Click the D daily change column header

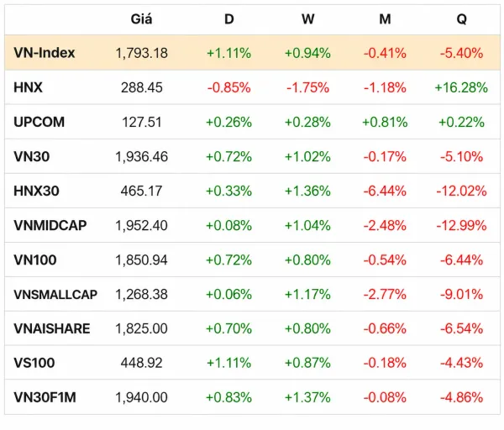[x=228, y=19]
